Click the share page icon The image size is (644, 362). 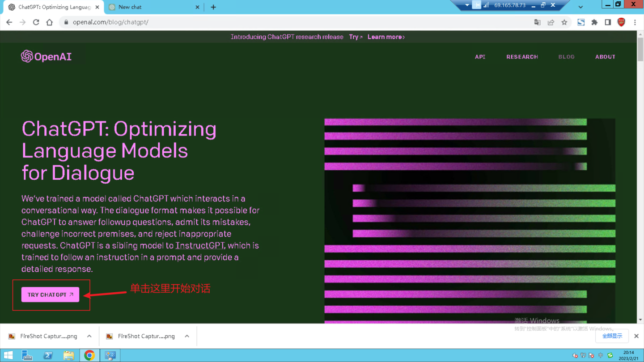[x=551, y=22]
